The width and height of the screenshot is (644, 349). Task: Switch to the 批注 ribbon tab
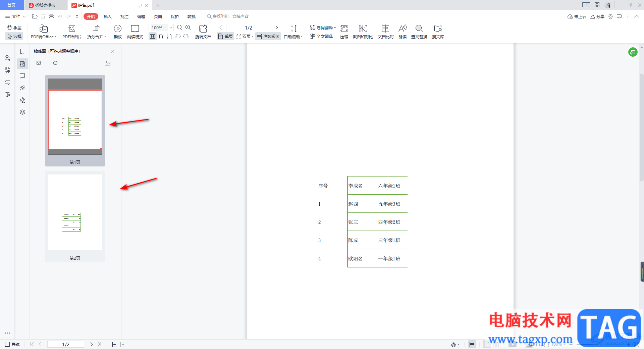[x=124, y=16]
